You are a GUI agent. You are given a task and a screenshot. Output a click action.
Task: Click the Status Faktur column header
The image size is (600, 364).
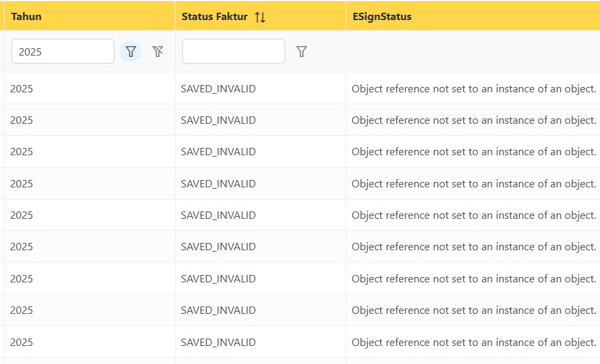pos(260,16)
